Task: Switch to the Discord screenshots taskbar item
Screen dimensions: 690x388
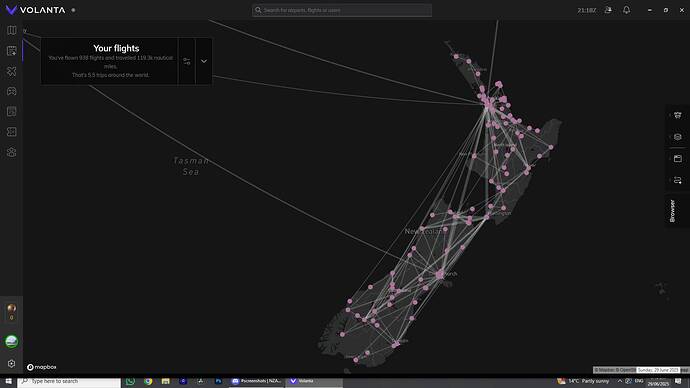Action: (x=257, y=381)
